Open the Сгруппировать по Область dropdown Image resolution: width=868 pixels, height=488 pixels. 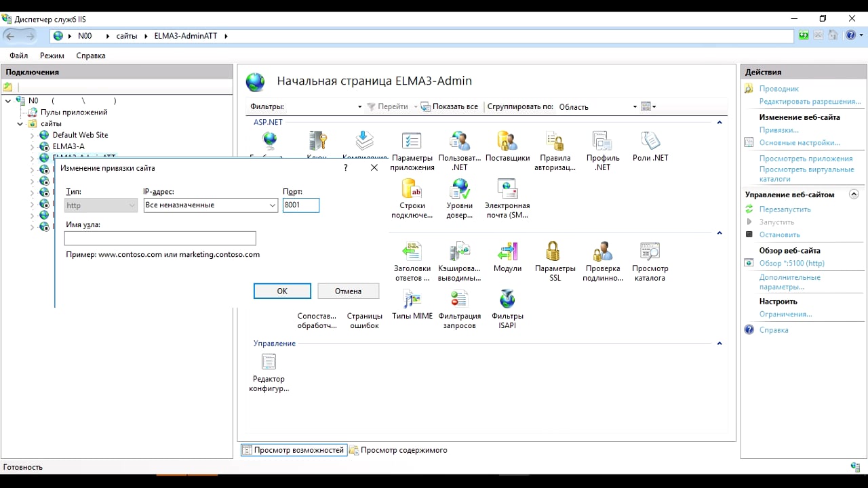[x=597, y=106]
